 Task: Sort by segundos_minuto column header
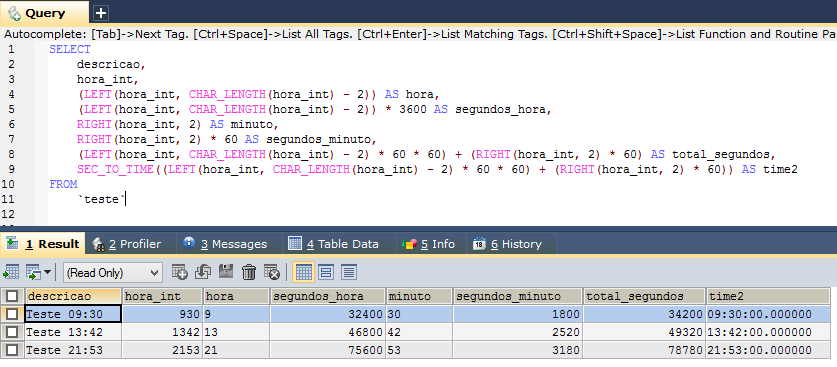518,296
